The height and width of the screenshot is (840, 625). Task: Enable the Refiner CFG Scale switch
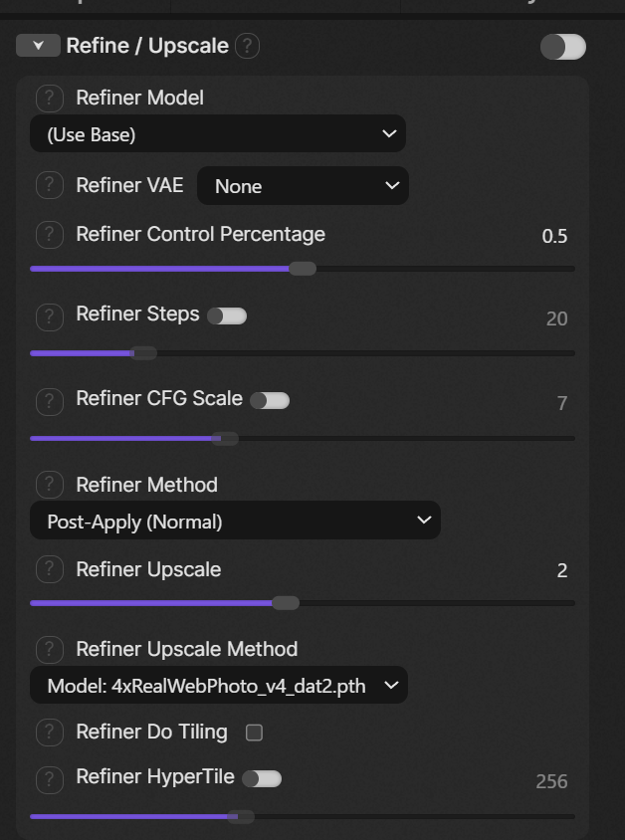point(270,400)
